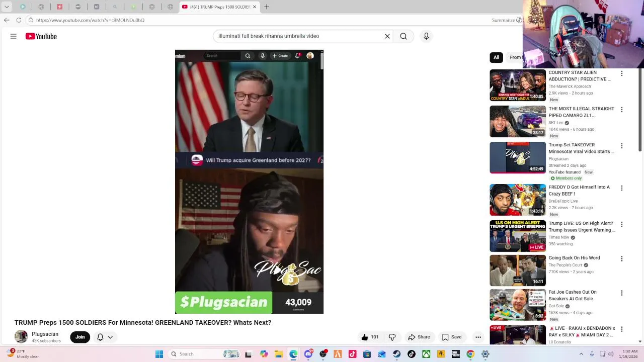Open the tab search dropdown arrow
This screenshot has width=644, height=362.
coord(7,7)
